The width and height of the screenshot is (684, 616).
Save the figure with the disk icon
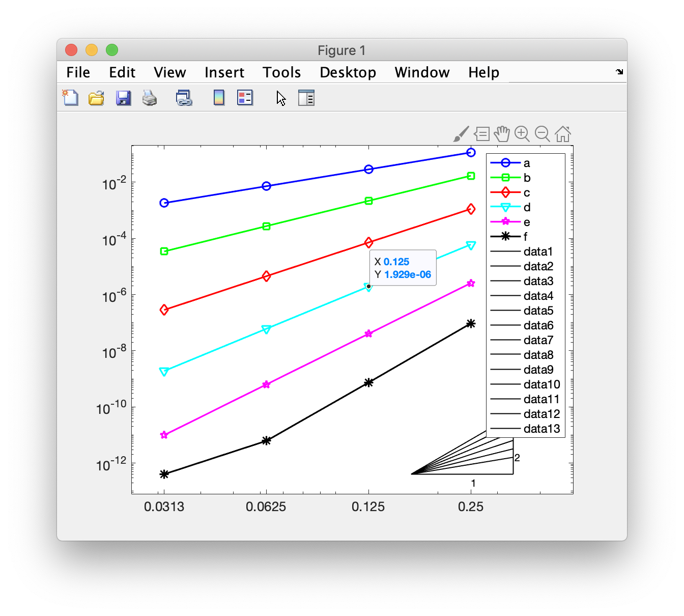click(123, 97)
